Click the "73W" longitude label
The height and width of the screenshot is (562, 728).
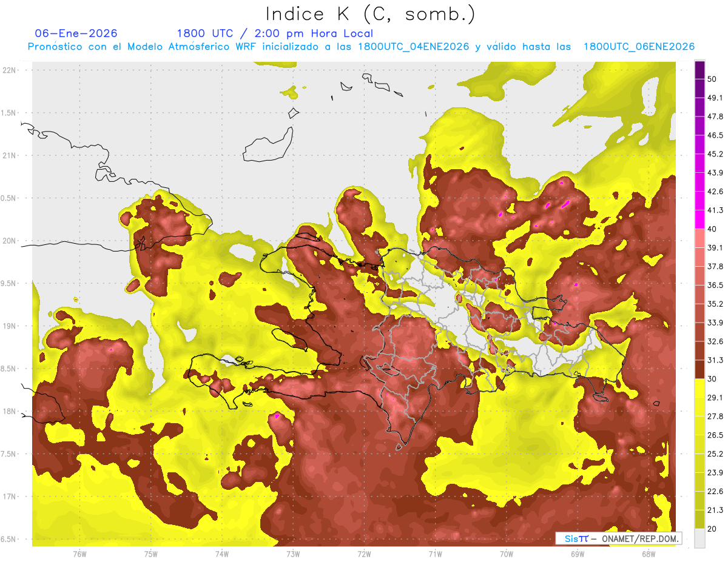click(293, 554)
